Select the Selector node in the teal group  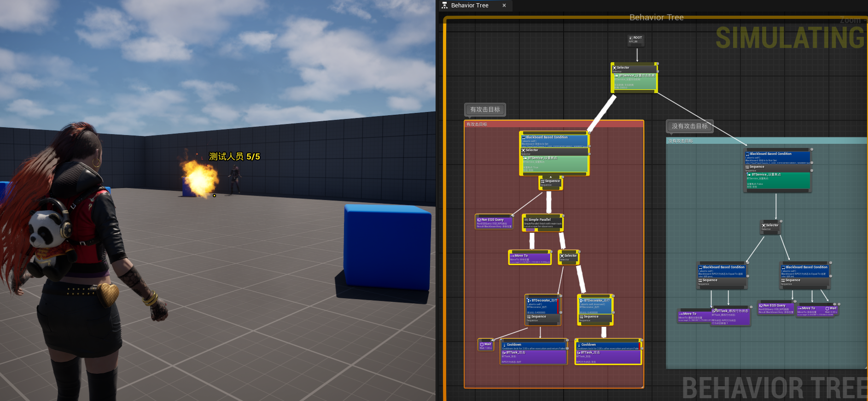[x=770, y=227]
